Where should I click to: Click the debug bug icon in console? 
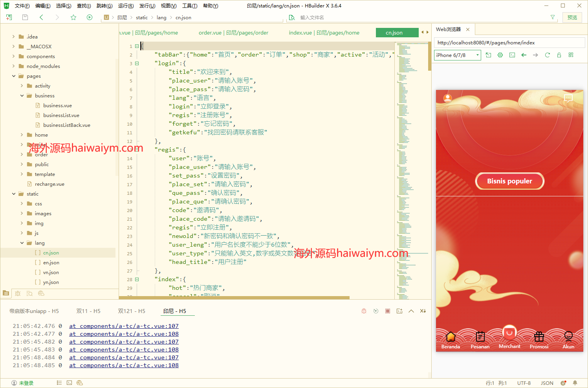point(364,311)
